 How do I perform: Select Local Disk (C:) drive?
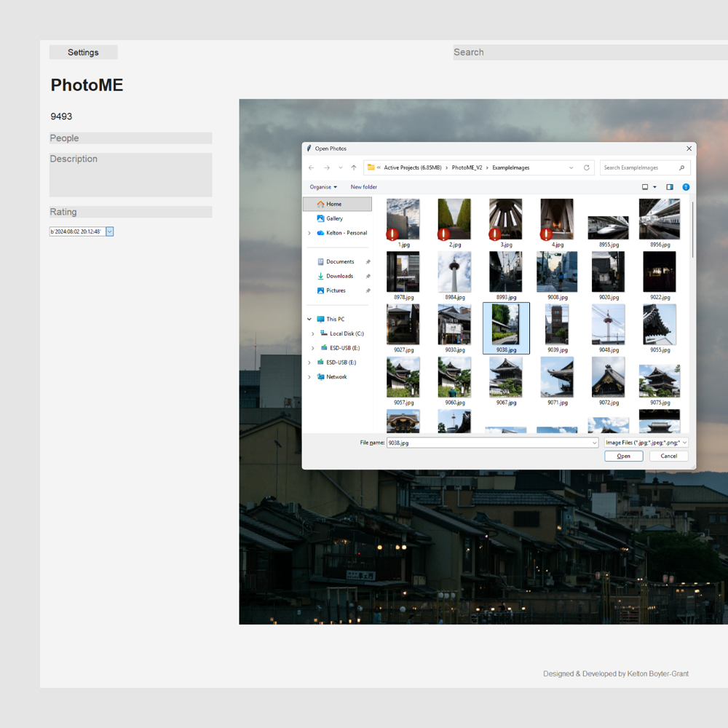pos(347,333)
